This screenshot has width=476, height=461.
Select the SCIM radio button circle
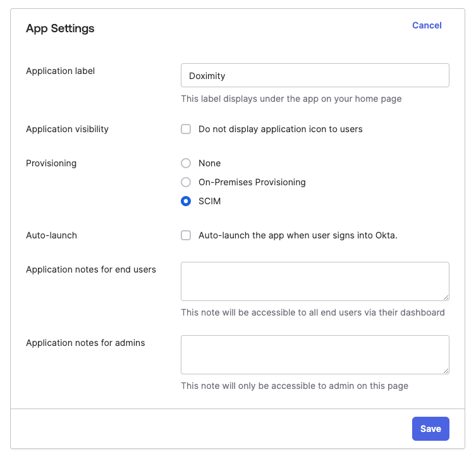point(186,201)
